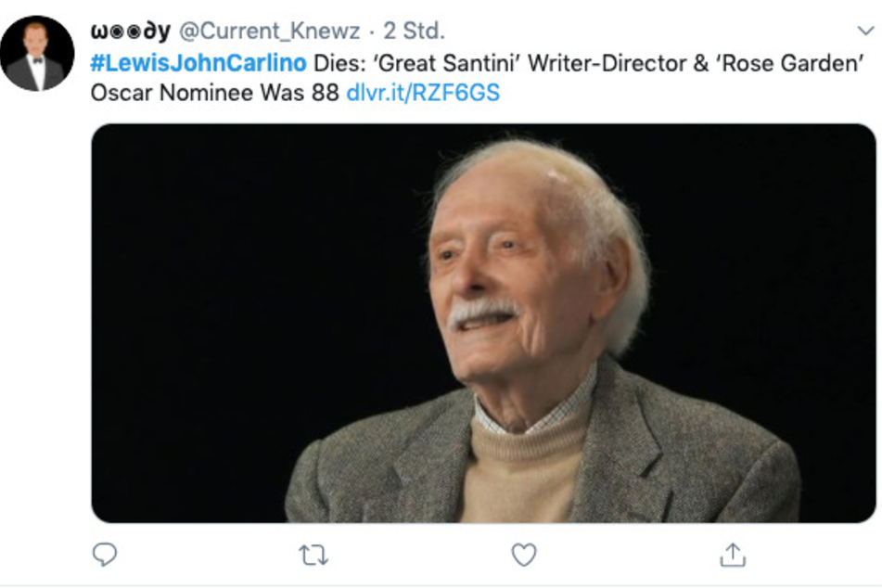Click the 'Oscar Nominee Was 88' text line
The width and height of the screenshot is (882, 588).
click(x=215, y=92)
